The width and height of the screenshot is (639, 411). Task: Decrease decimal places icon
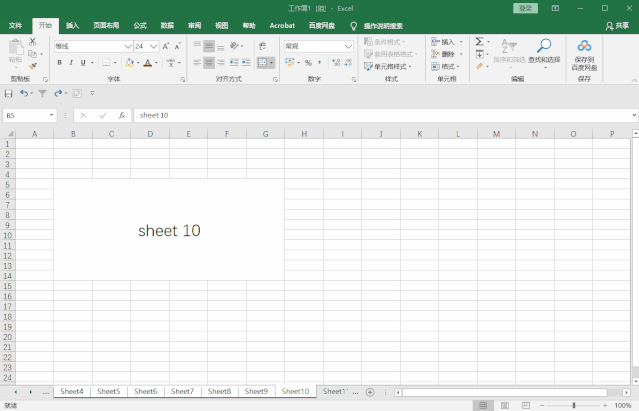click(x=348, y=63)
